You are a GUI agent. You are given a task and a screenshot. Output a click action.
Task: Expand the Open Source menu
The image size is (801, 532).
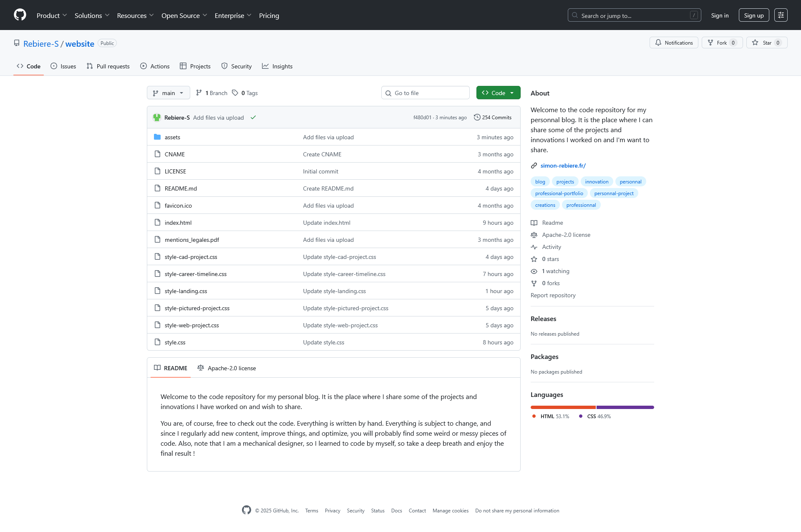pyautogui.click(x=184, y=15)
